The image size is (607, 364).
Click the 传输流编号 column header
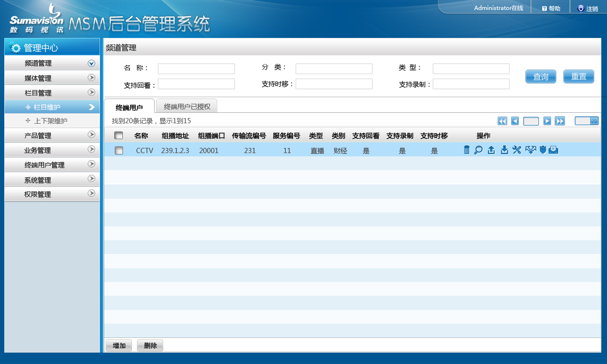click(x=249, y=136)
